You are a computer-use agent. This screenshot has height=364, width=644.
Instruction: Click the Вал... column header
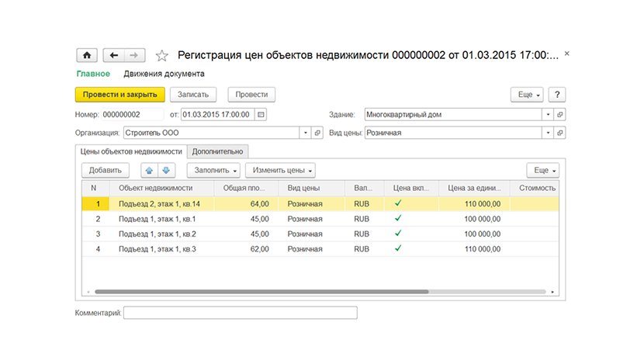[x=365, y=188]
